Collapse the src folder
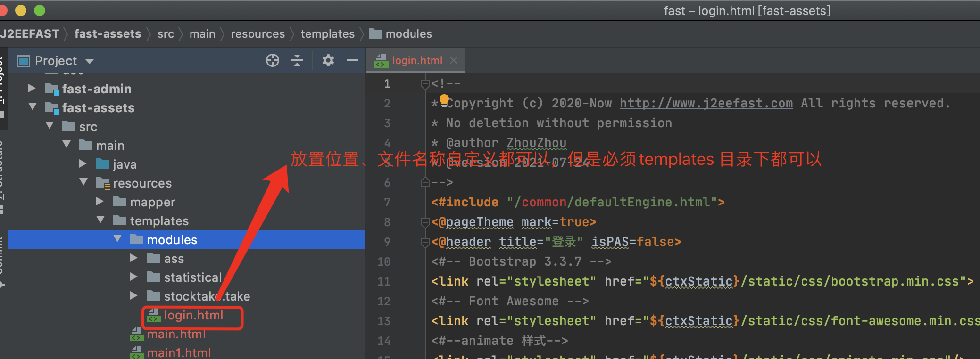The image size is (980, 359). point(50,126)
